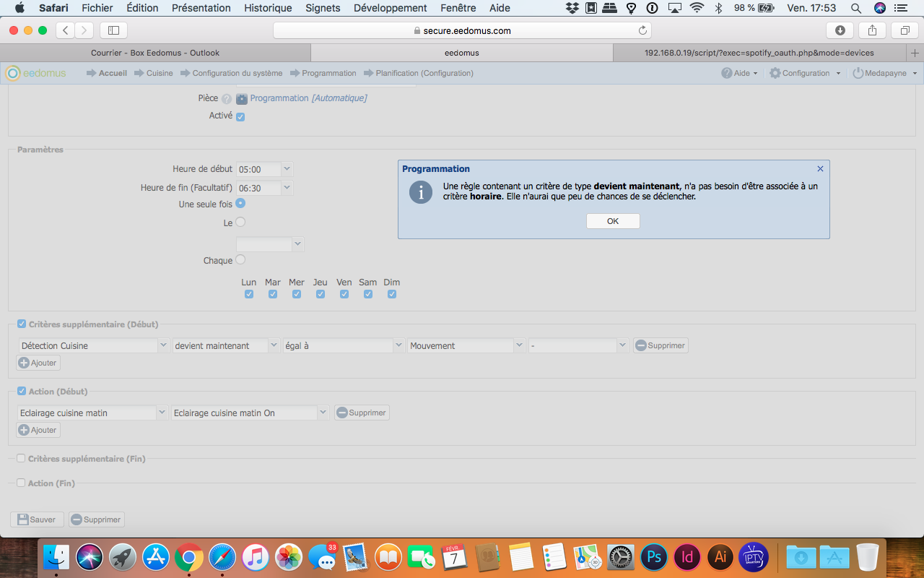
Task: Remove the Eclairage cuisine matin action
Action: click(x=362, y=413)
